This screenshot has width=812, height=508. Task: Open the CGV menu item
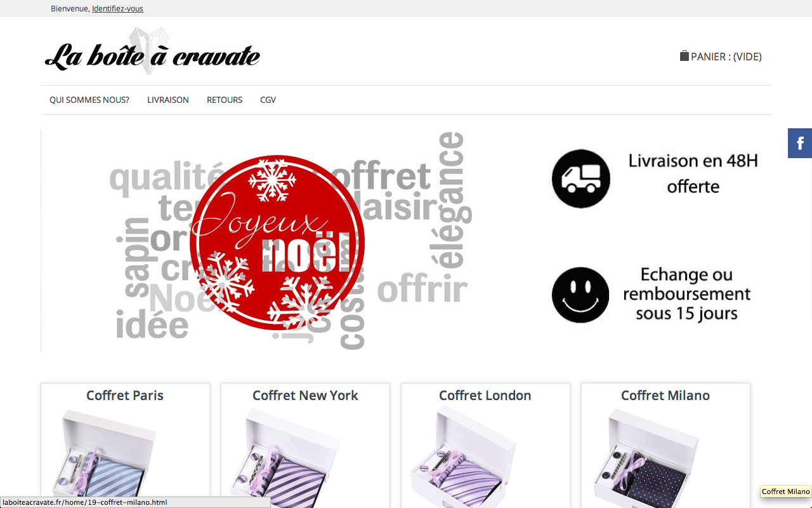[268, 100]
